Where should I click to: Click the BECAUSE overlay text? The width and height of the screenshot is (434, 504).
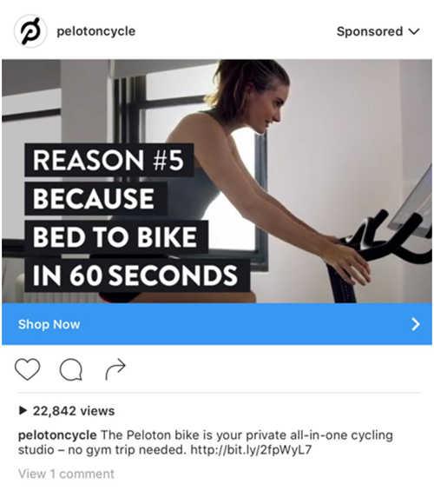coord(95,198)
